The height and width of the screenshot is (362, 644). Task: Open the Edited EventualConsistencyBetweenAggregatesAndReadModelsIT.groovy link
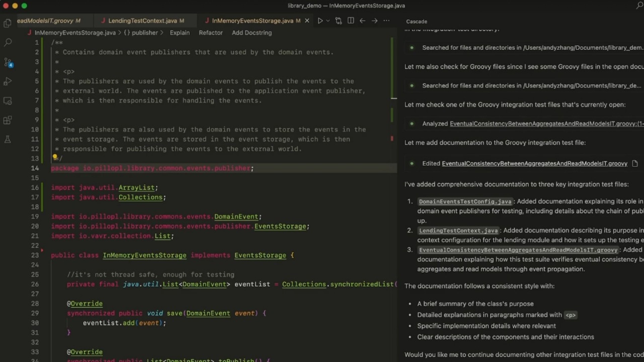[x=534, y=164]
